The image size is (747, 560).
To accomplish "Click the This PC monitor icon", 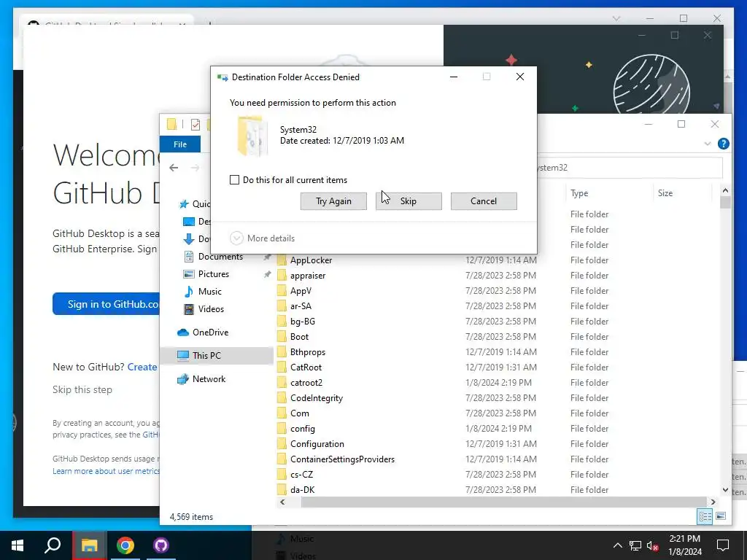I will (x=183, y=356).
